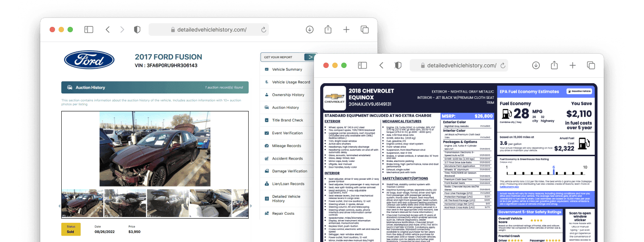Image resolution: width=644 pixels, height=242 pixels.
Task: Select Ownership History in report menu
Action: click(287, 95)
